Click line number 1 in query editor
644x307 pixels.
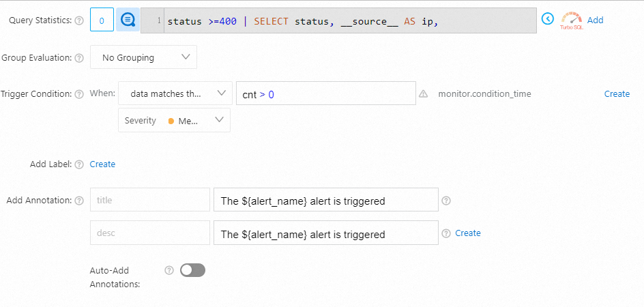coord(159,21)
